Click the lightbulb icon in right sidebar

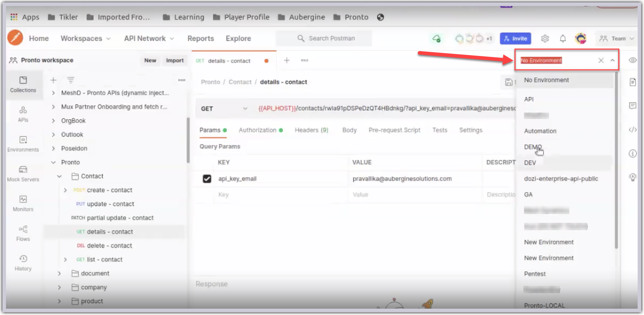click(632, 177)
